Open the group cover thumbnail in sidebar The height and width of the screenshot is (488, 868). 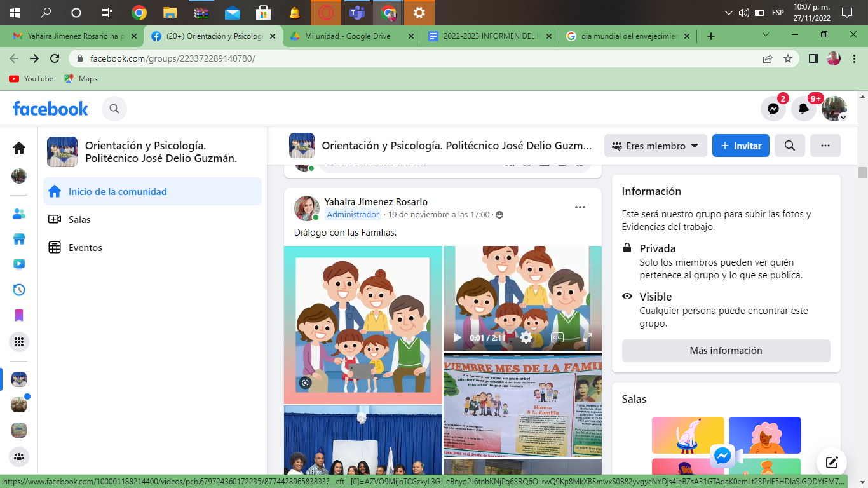pos(62,152)
